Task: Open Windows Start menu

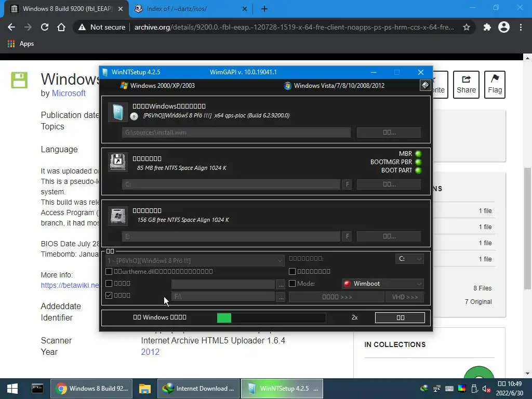Action: (x=12, y=389)
